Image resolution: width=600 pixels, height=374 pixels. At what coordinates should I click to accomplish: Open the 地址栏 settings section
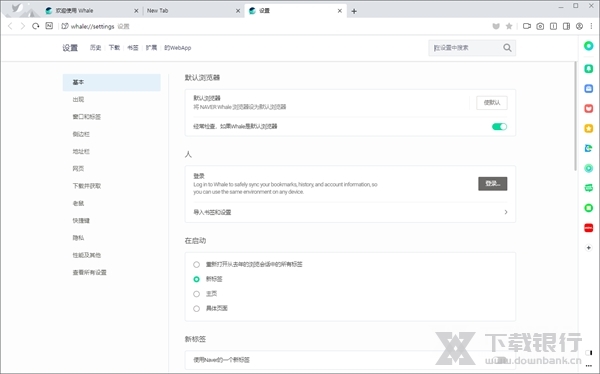(x=81, y=151)
